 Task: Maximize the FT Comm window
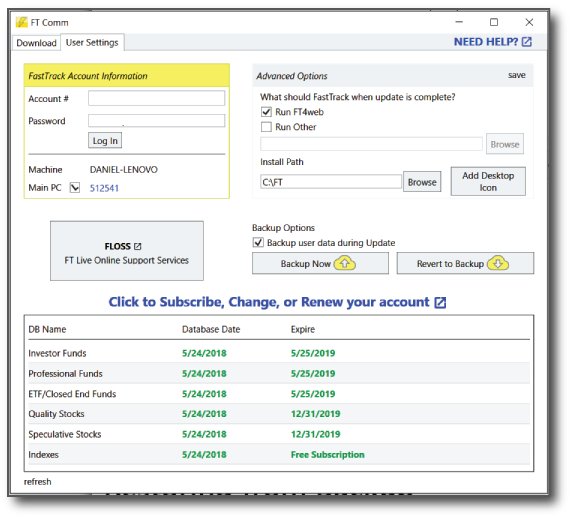point(494,22)
